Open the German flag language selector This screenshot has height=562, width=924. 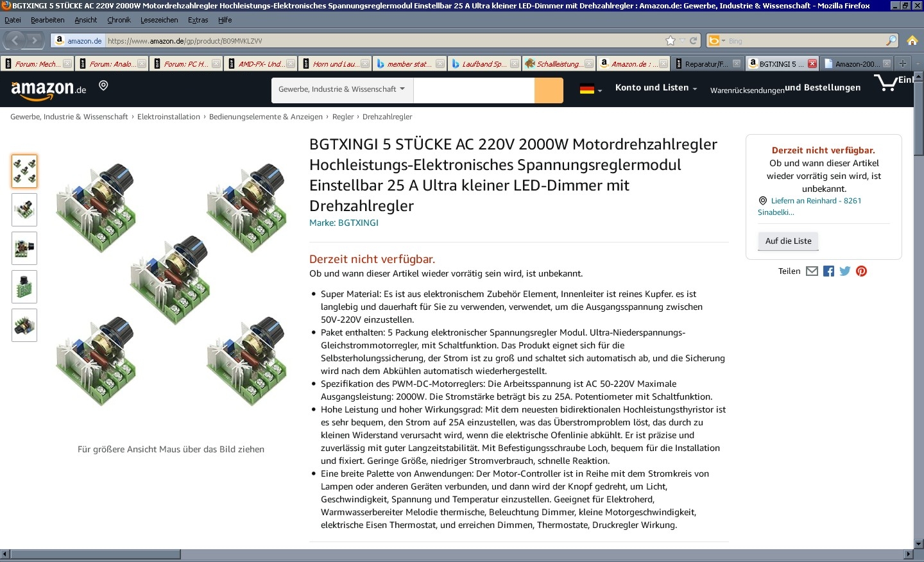coord(591,90)
